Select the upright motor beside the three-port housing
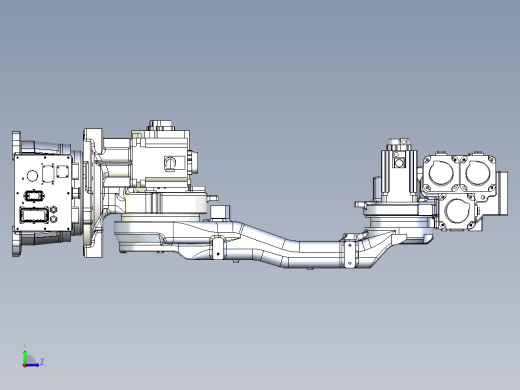The image size is (520, 390). point(399,170)
